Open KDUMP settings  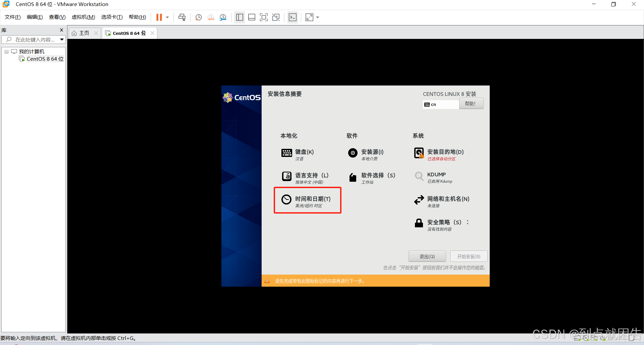433,177
